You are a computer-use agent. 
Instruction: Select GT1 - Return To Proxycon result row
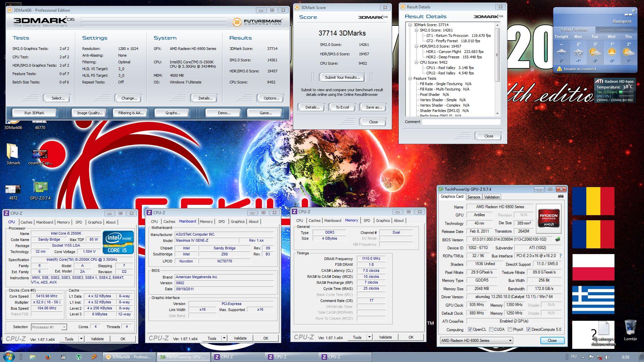click(x=459, y=36)
